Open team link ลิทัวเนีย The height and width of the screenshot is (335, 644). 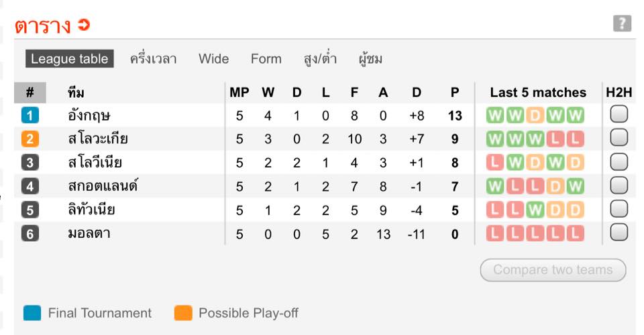pos(91,210)
